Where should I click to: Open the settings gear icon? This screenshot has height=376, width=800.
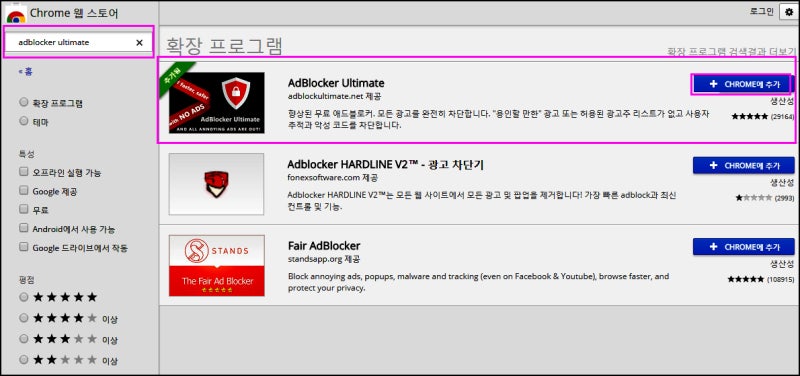789,12
